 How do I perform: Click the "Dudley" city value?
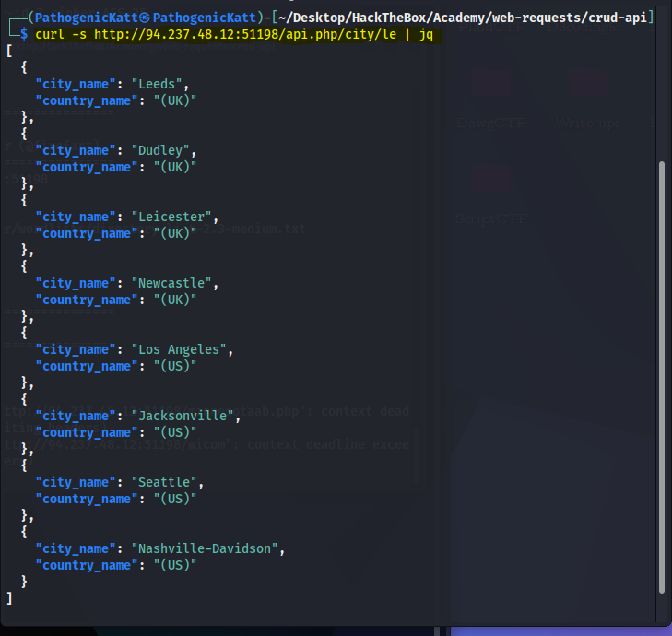point(160,150)
